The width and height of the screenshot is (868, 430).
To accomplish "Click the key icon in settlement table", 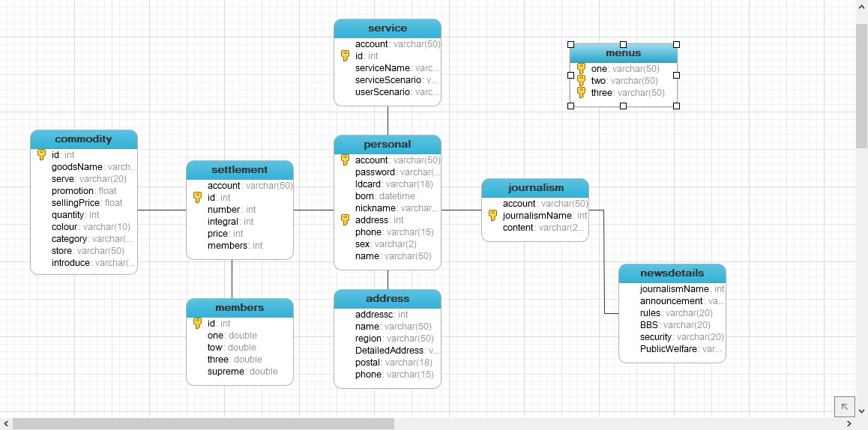I will click(x=198, y=198).
